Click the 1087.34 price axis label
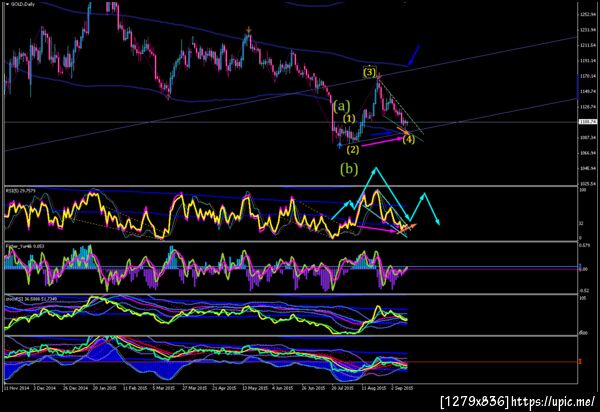 click(x=588, y=137)
